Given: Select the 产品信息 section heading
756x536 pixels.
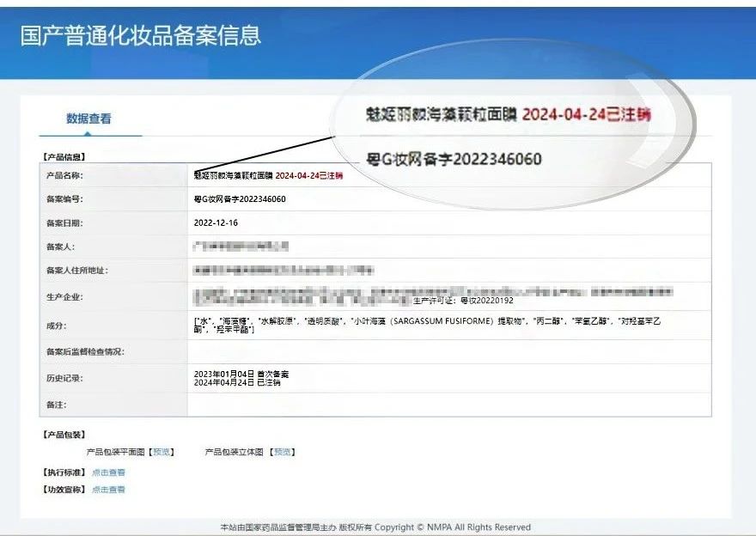Looking at the screenshot, I should coord(64,157).
